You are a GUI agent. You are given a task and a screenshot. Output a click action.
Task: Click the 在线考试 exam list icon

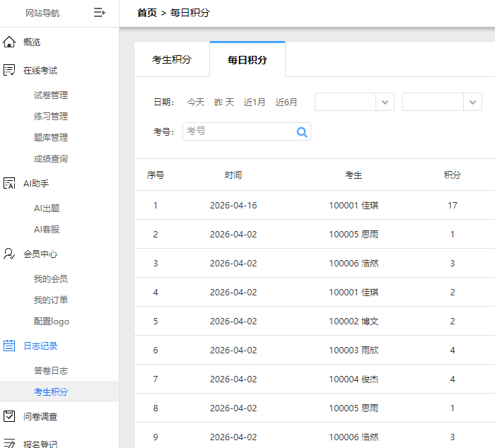tap(9, 70)
